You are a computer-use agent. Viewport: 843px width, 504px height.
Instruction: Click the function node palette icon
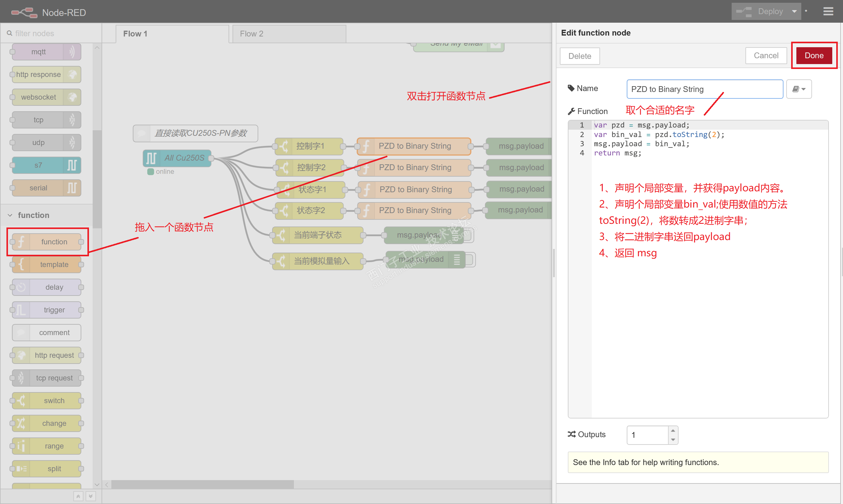coord(21,242)
